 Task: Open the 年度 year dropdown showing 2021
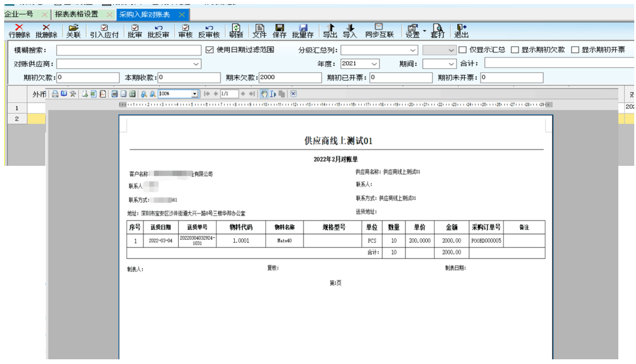[x=374, y=64]
